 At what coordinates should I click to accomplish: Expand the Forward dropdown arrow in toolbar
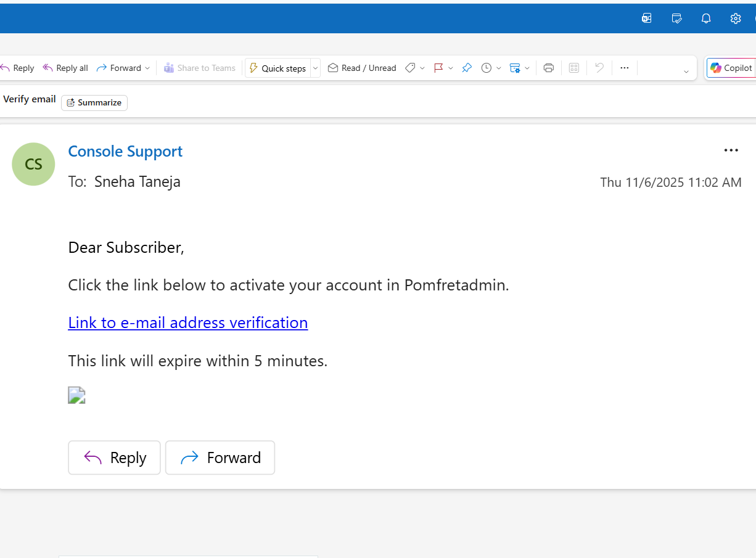[147, 68]
